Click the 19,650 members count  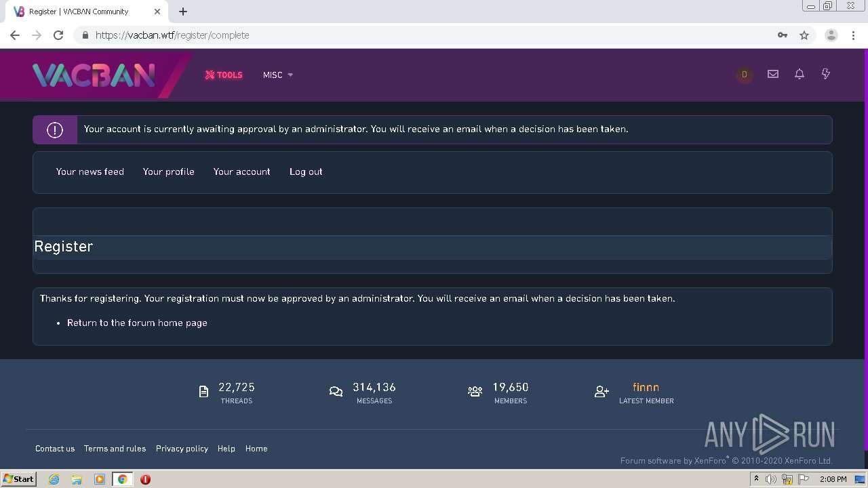click(511, 387)
